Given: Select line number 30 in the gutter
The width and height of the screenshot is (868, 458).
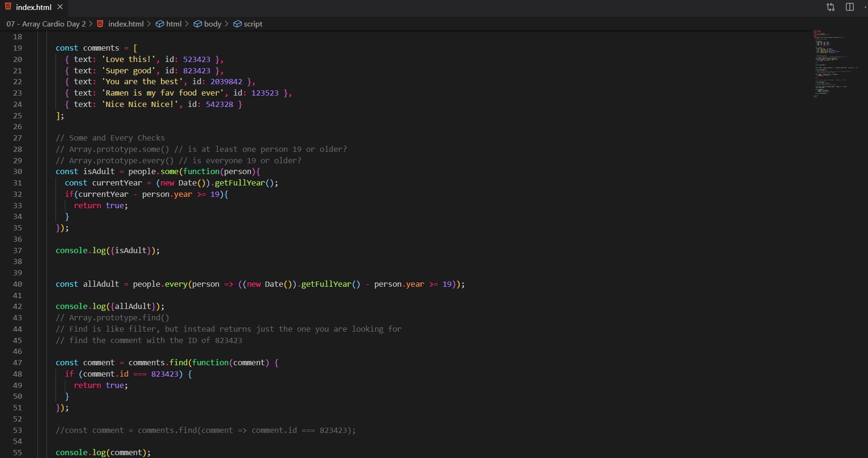Looking at the screenshot, I should (x=18, y=171).
